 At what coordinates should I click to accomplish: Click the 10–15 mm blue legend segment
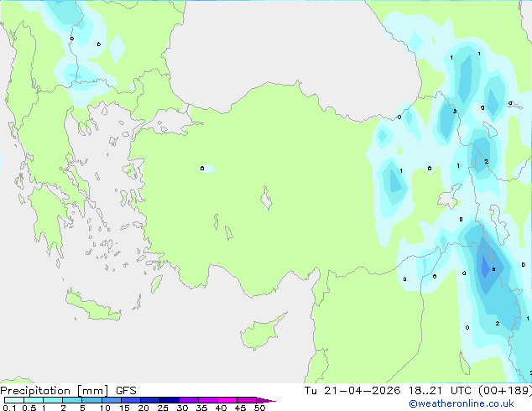(x=112, y=400)
